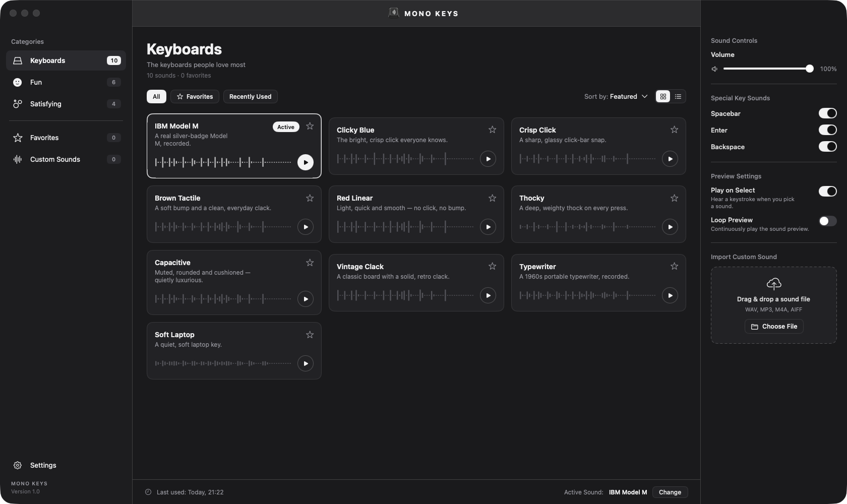Open the Fun category

(66, 82)
